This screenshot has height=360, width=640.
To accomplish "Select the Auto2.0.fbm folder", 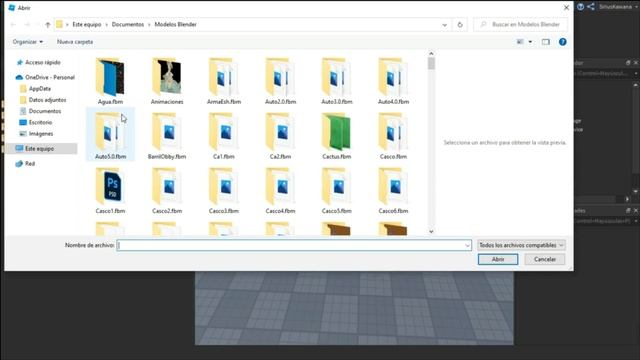I will pyautogui.click(x=280, y=81).
